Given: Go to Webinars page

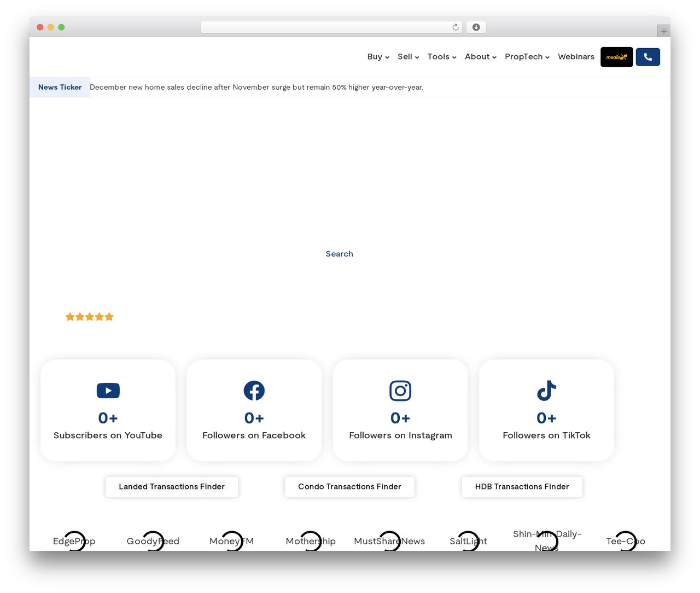Looking at the screenshot, I should [x=576, y=57].
